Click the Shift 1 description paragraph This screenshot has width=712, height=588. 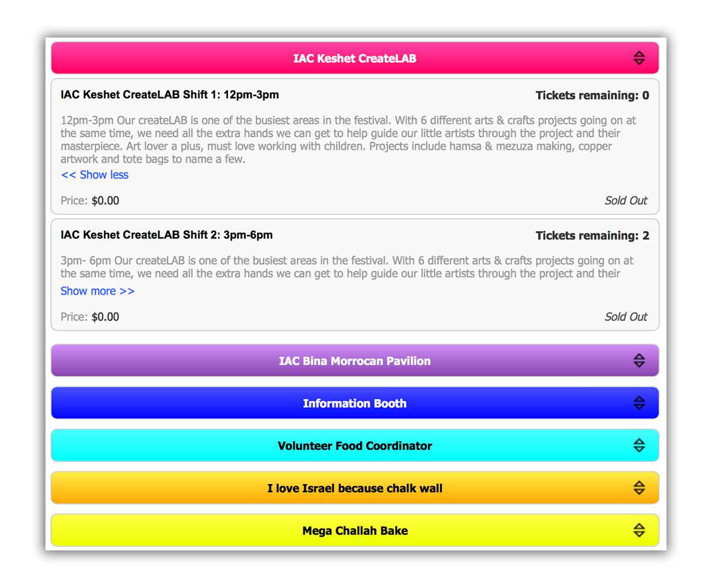click(348, 140)
